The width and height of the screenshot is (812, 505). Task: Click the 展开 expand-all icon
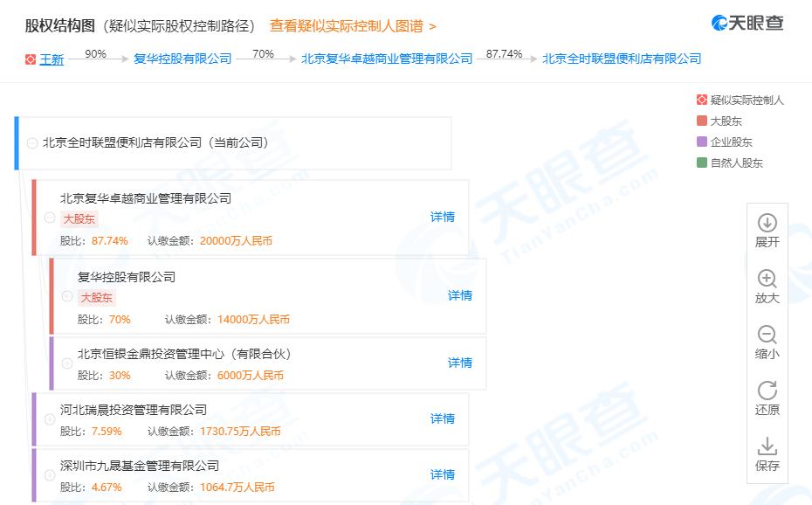(767, 223)
